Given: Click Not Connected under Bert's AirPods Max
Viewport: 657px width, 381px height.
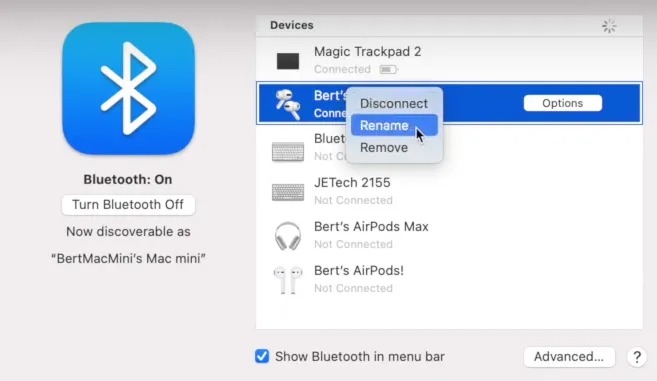Looking at the screenshot, I should 353,244.
